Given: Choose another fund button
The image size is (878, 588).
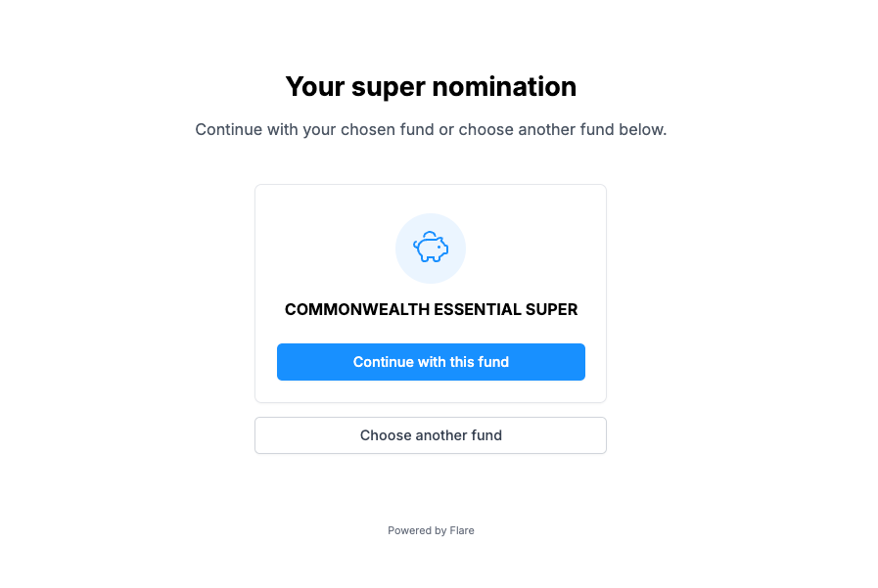Looking at the screenshot, I should pos(431,435).
